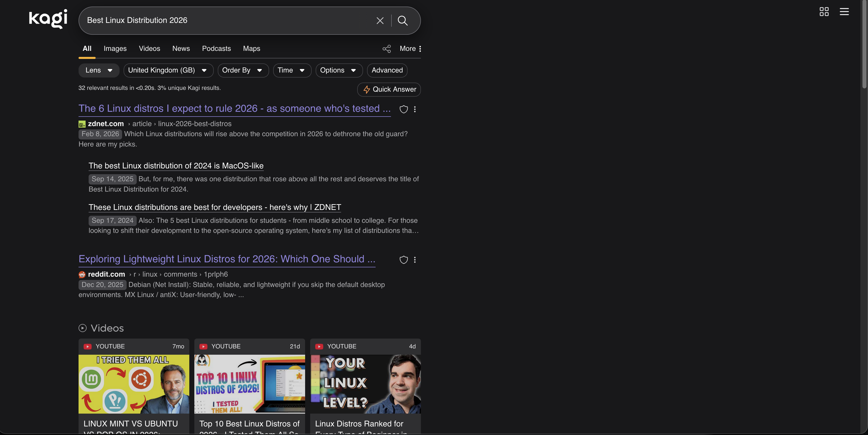Open the hamburger menu in the corner

[x=845, y=12]
